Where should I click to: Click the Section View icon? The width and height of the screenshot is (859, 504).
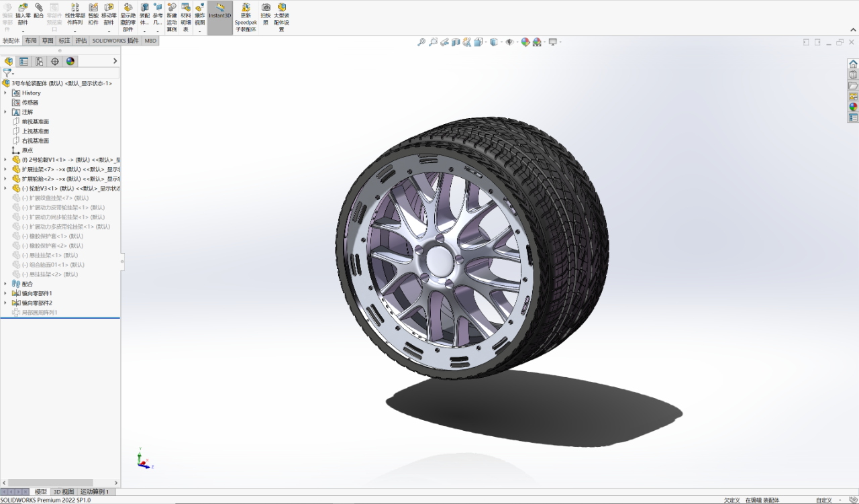coord(456,42)
